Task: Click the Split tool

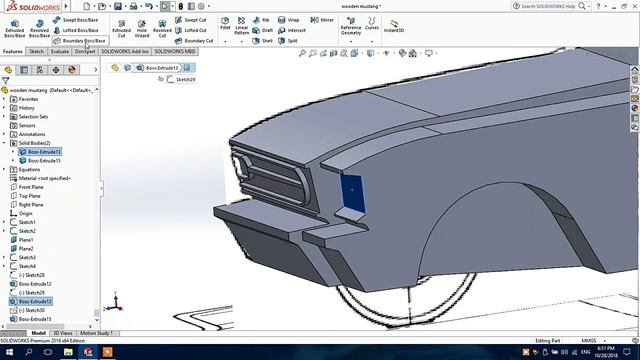Action: click(288, 41)
